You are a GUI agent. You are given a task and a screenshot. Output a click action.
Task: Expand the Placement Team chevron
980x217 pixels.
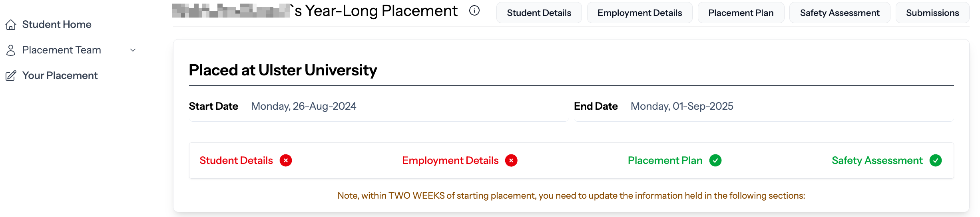(133, 50)
